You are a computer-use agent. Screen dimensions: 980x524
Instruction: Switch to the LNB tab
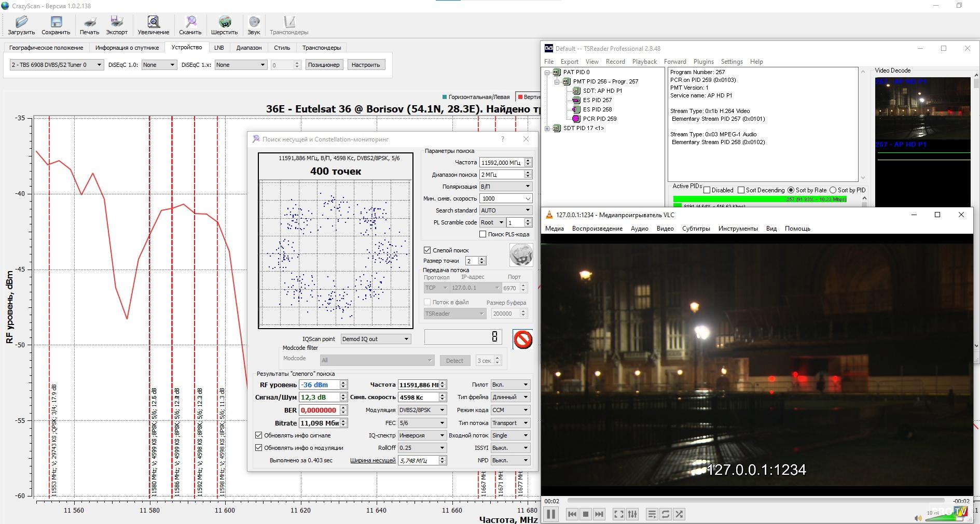click(x=219, y=48)
